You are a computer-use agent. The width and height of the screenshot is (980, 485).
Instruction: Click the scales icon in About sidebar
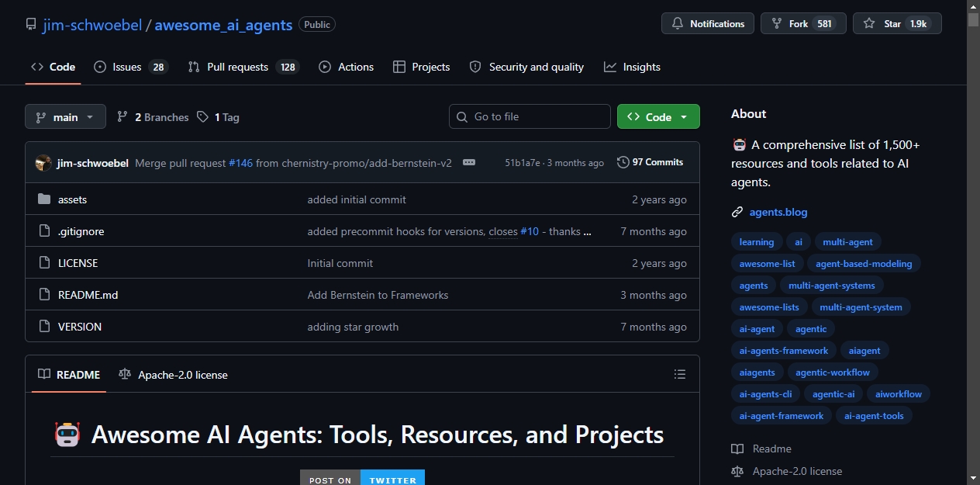737,471
